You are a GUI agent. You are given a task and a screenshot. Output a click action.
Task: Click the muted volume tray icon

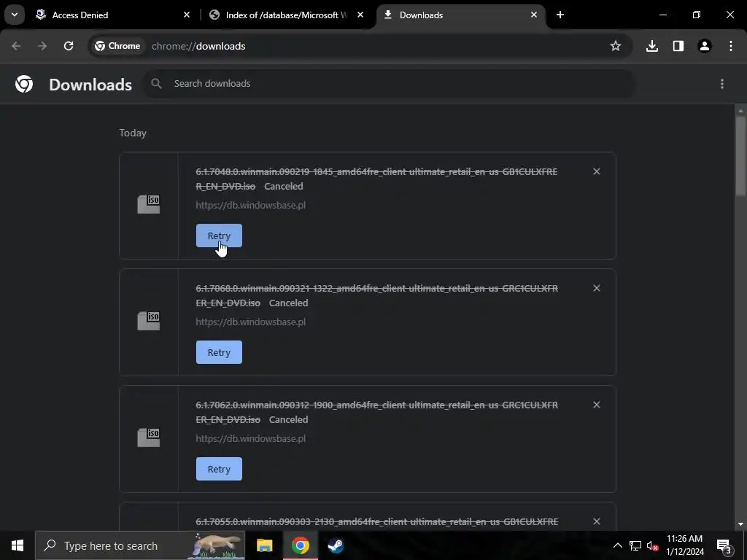coord(652,546)
